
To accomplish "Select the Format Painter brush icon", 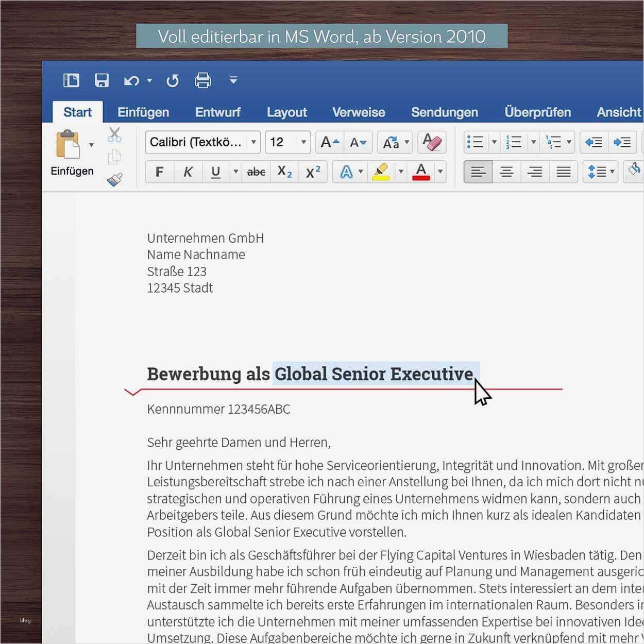I will (114, 179).
